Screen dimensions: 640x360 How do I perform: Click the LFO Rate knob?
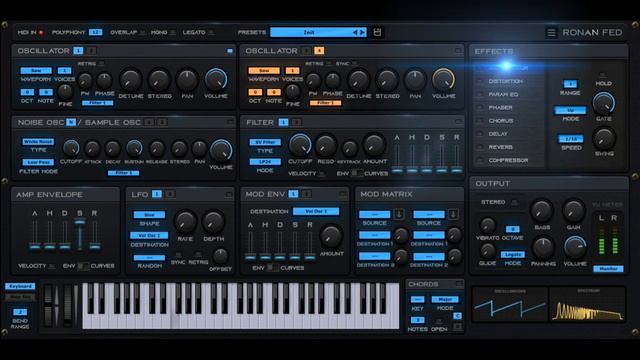coord(185,222)
